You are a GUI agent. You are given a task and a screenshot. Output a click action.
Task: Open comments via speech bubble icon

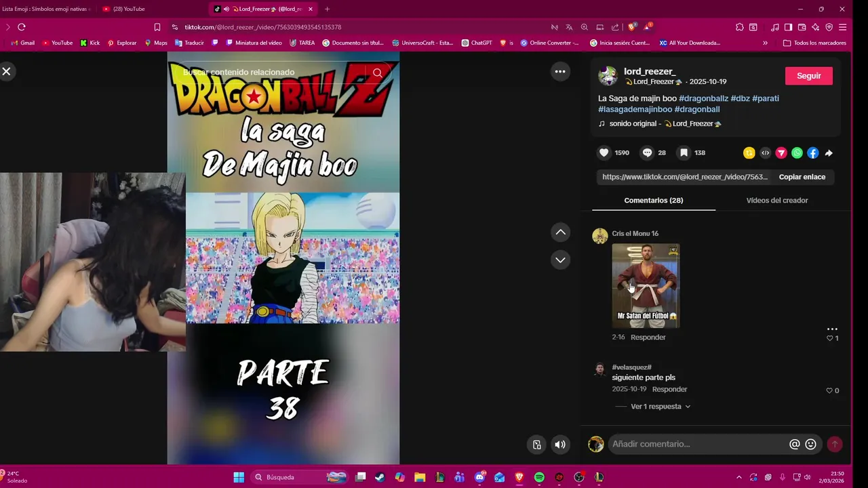pos(647,153)
